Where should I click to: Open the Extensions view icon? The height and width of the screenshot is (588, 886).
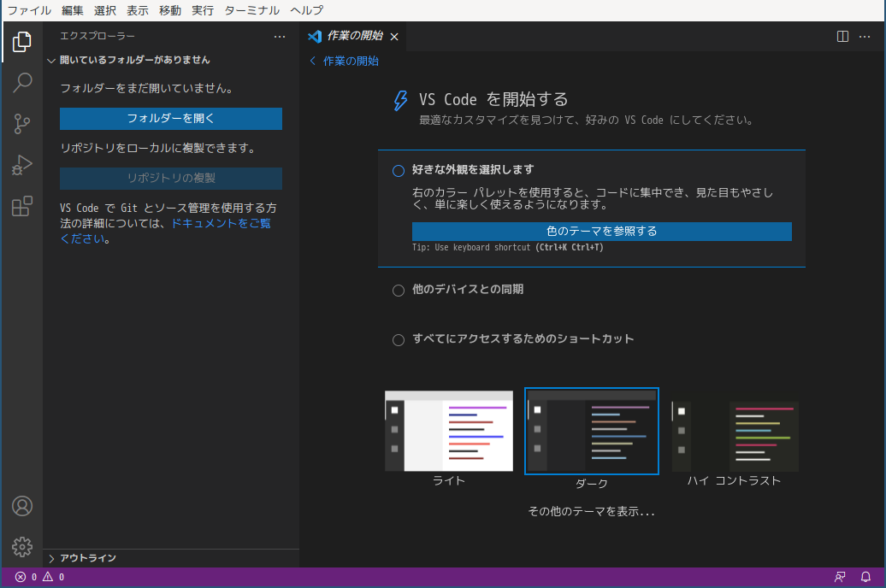22,206
